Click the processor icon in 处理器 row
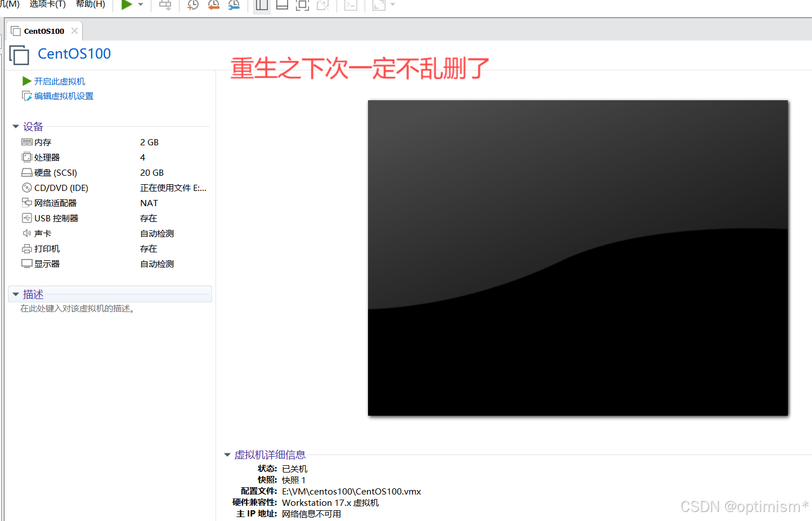Screen dimensions: 812x521 click(27, 157)
